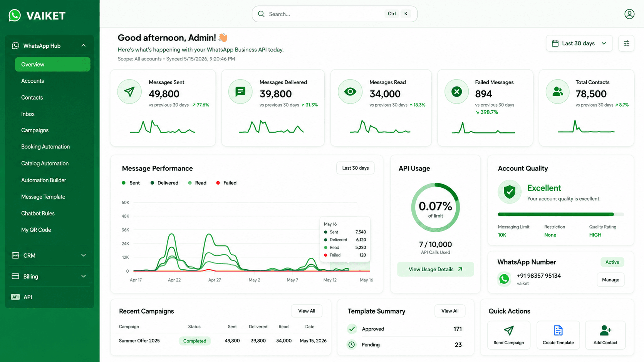Click the May 16 chart tooltip

[345, 239]
